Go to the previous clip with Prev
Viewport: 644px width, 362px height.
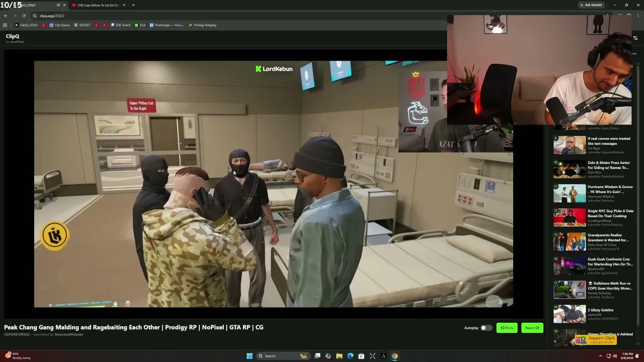pos(507,328)
